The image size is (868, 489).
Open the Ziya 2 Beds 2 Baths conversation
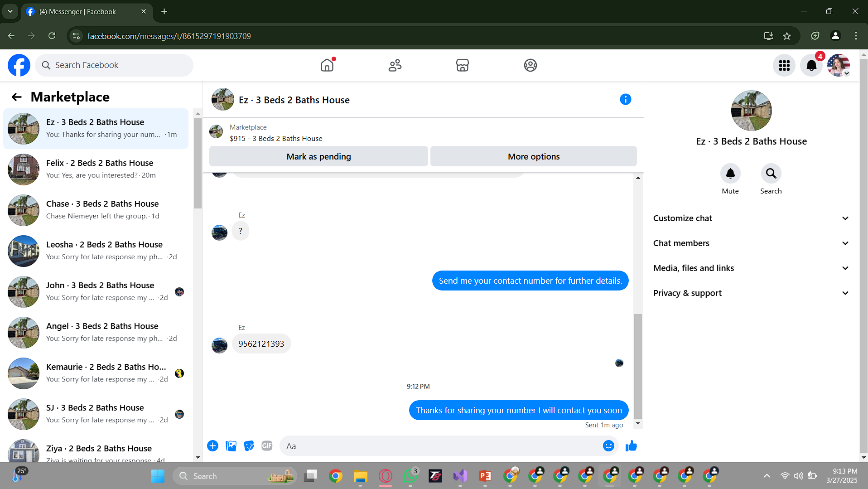(x=96, y=449)
